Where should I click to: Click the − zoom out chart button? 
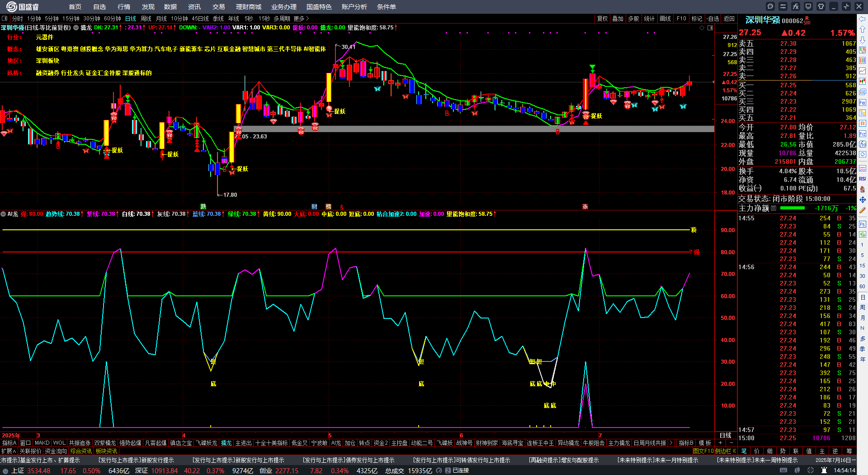coord(731,443)
